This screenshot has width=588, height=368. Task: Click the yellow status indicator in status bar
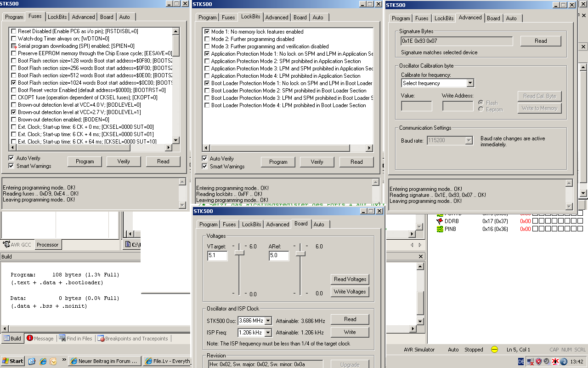[494, 350]
